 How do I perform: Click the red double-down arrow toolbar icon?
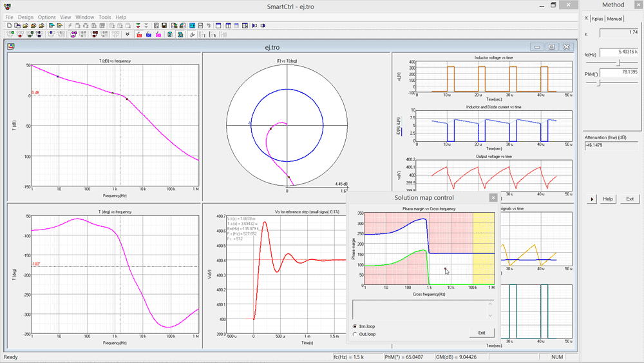[x=138, y=25]
